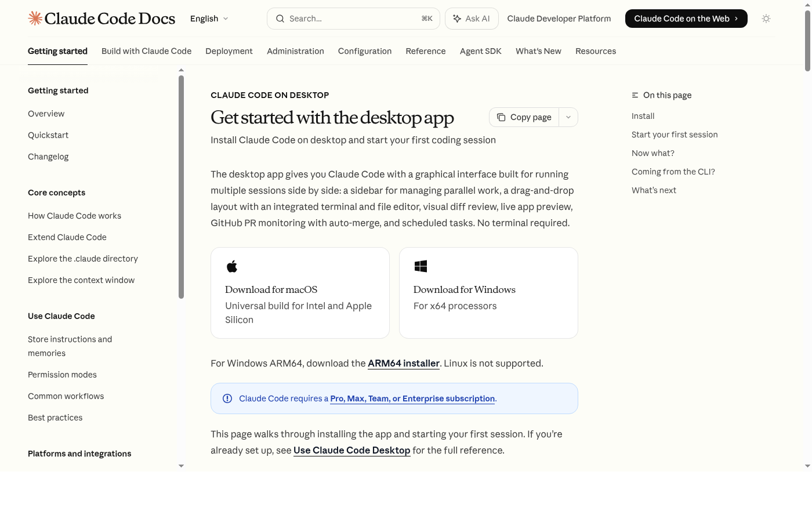
Task: Open Overview in the sidebar
Action: (46, 114)
